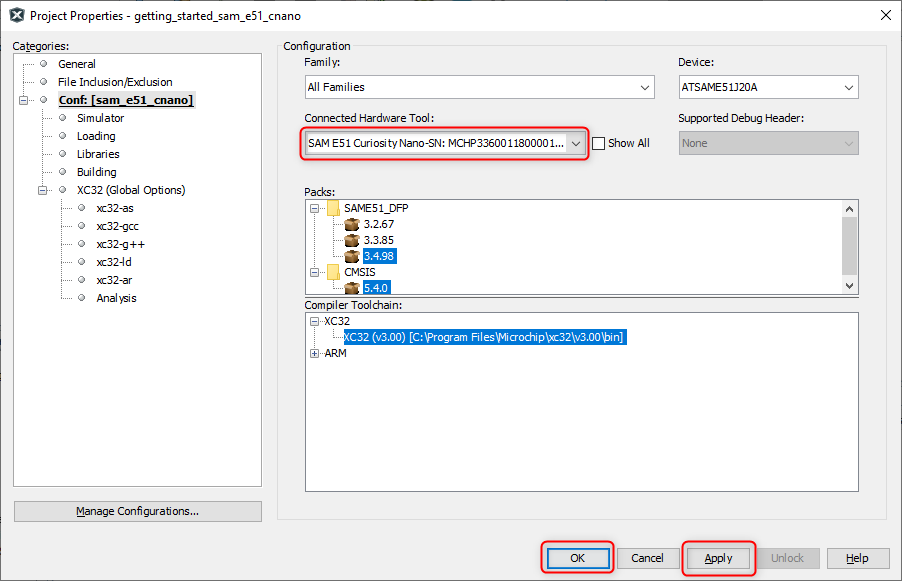Click the OK button

click(577, 558)
